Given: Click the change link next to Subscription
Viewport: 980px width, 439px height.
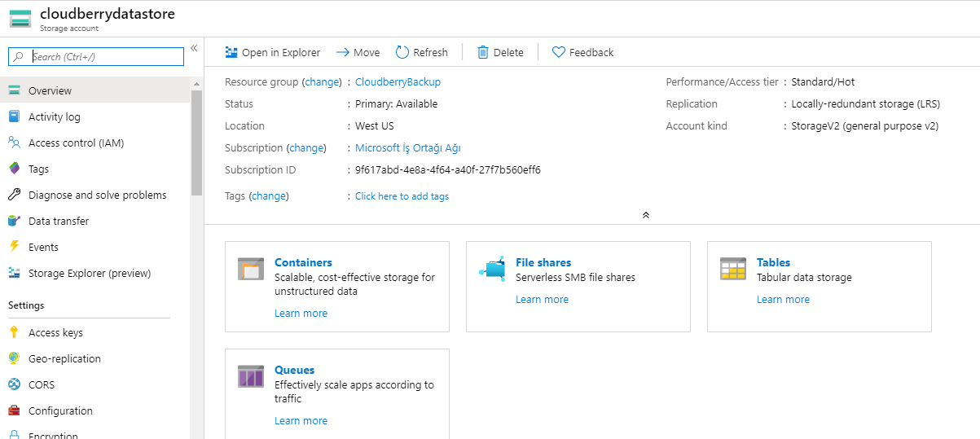Looking at the screenshot, I should coord(306,147).
